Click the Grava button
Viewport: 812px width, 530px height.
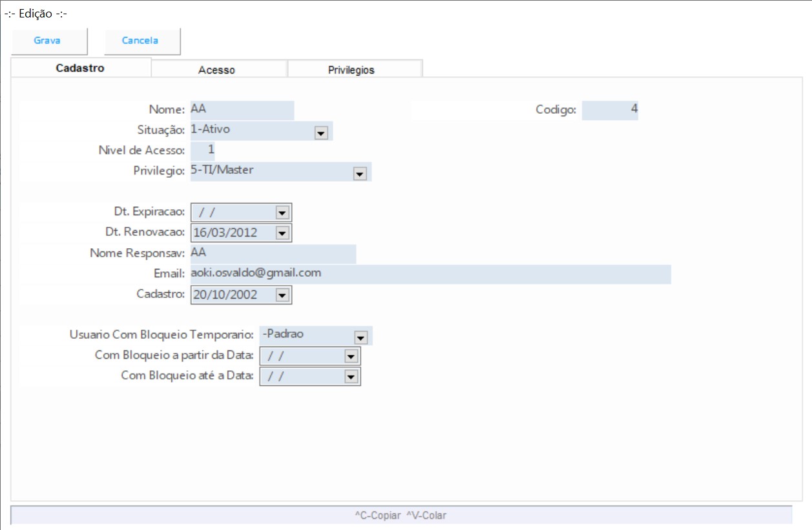pyautogui.click(x=48, y=41)
